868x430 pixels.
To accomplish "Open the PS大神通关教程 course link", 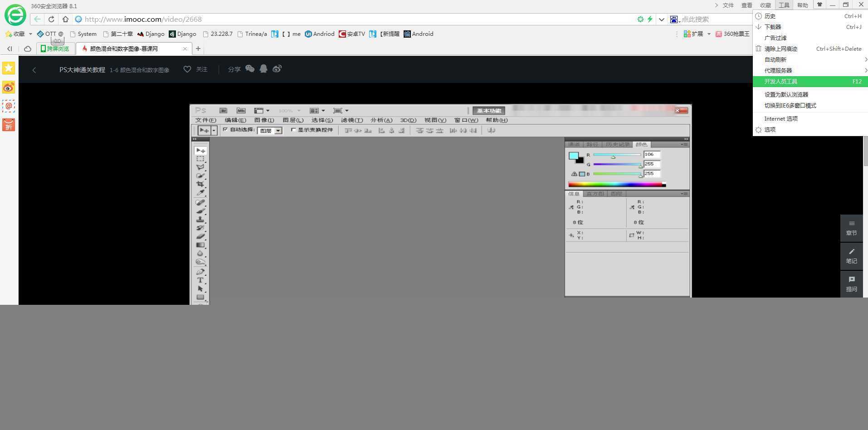I will [82, 70].
